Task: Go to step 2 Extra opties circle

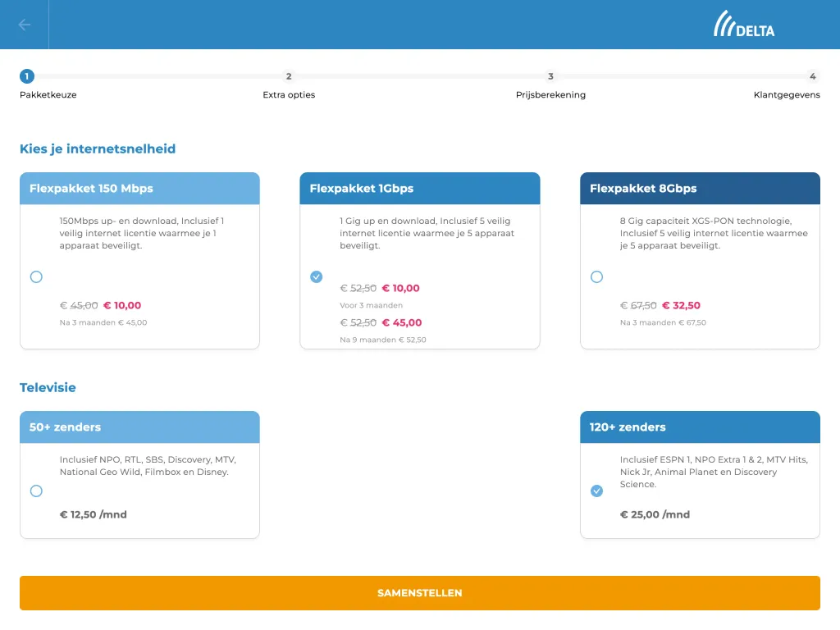Action: (x=289, y=76)
